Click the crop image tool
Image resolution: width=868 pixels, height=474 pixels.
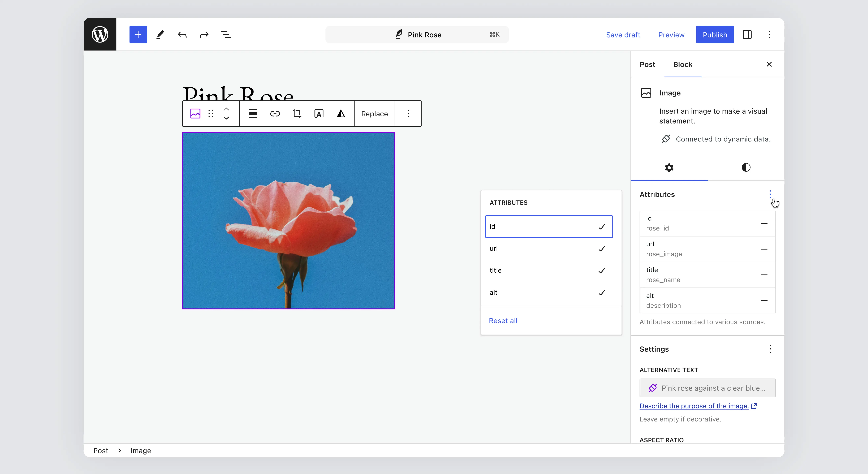tap(297, 114)
